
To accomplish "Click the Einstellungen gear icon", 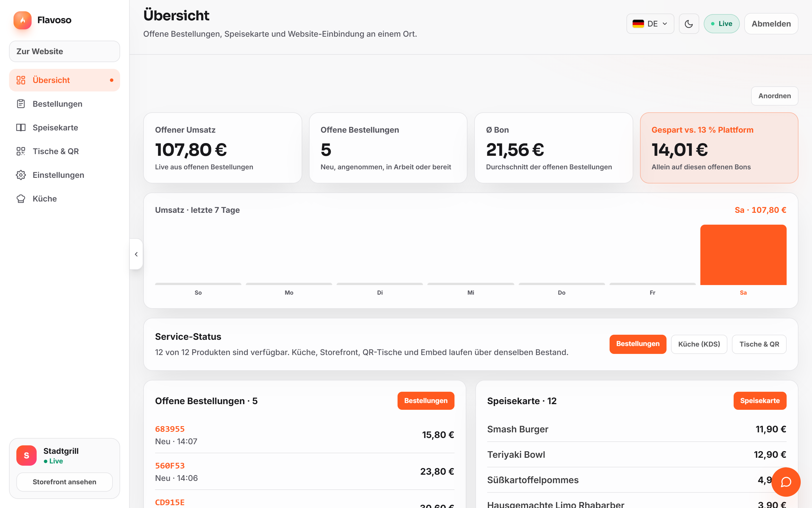I will point(21,175).
